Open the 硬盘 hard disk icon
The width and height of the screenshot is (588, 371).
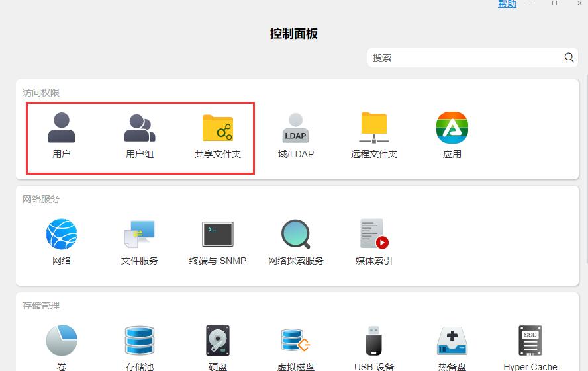[x=218, y=341]
